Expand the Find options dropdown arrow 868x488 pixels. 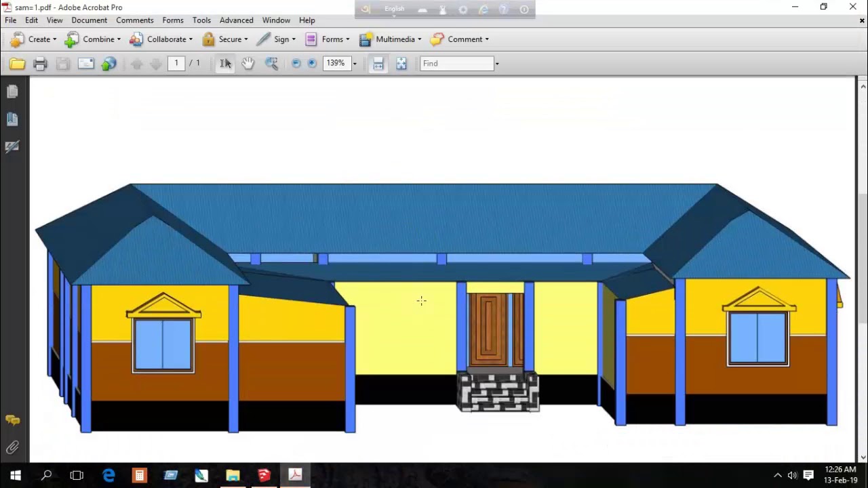coord(497,64)
